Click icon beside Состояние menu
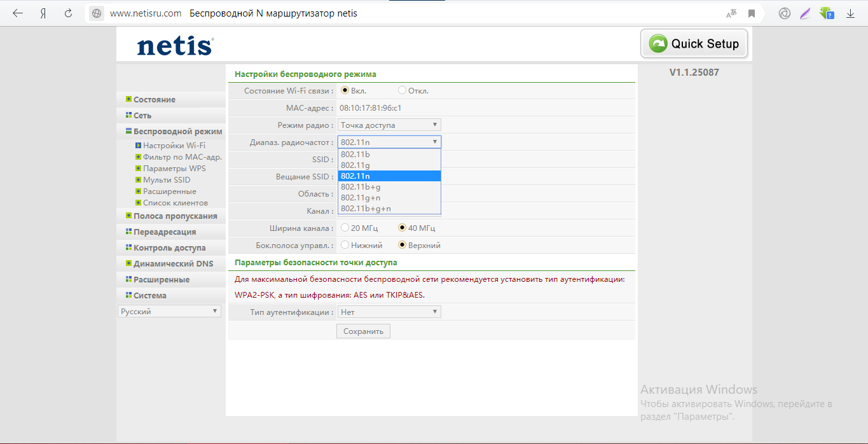 [128, 99]
